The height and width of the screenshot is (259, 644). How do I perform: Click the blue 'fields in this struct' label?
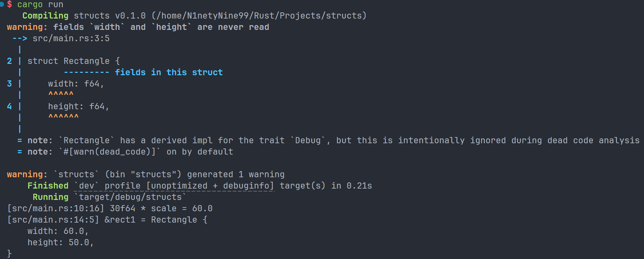point(168,72)
